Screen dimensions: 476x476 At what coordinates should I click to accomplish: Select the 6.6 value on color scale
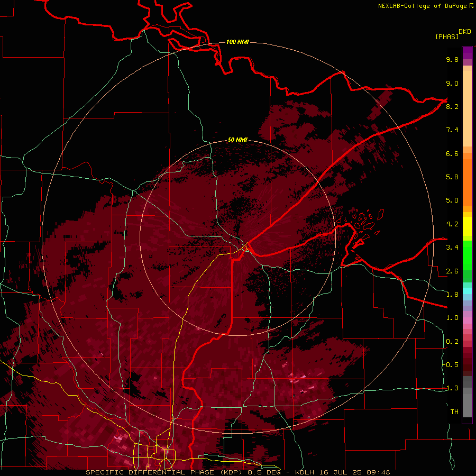pos(452,153)
